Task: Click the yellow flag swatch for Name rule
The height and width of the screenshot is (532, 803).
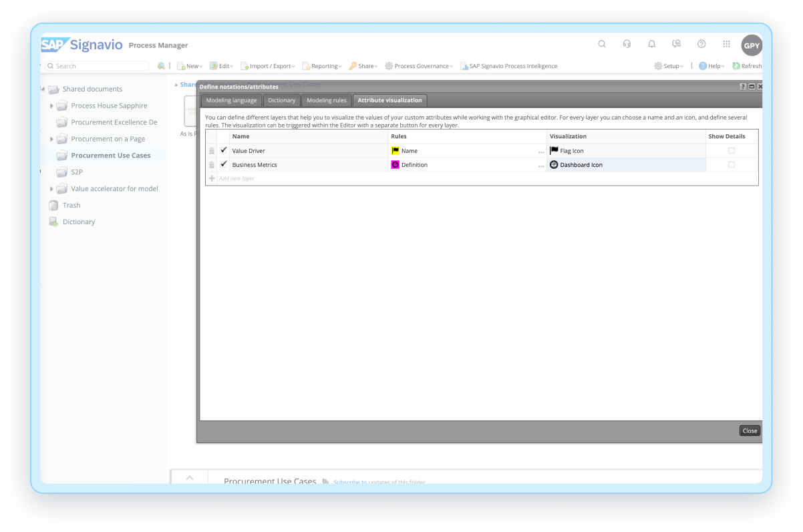Action: tap(395, 151)
